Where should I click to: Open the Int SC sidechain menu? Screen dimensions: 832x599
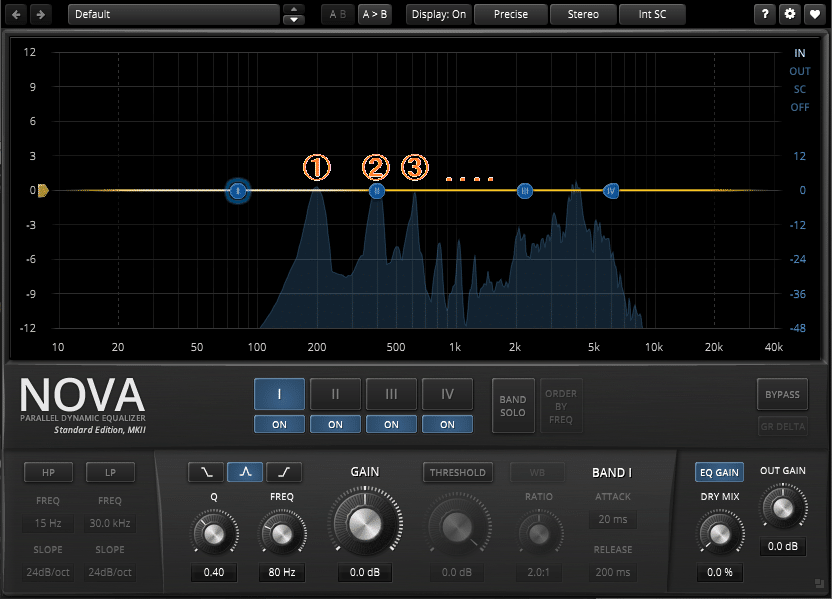coord(652,14)
